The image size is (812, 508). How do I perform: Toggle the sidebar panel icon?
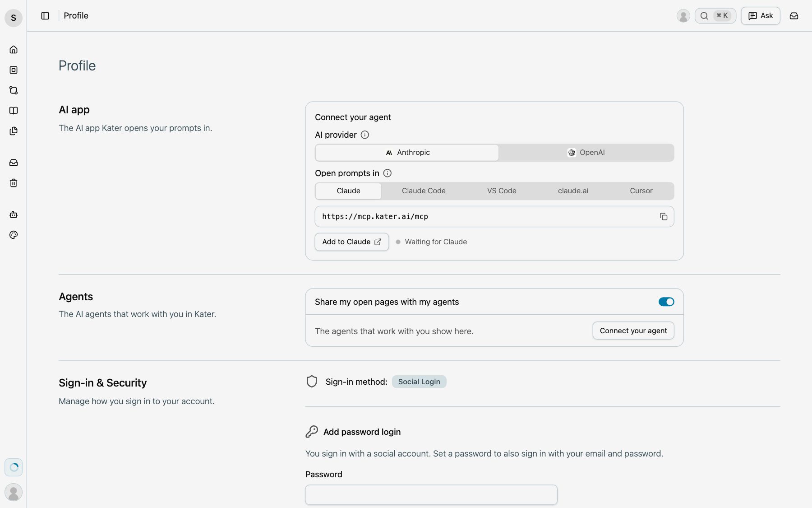[x=45, y=16]
